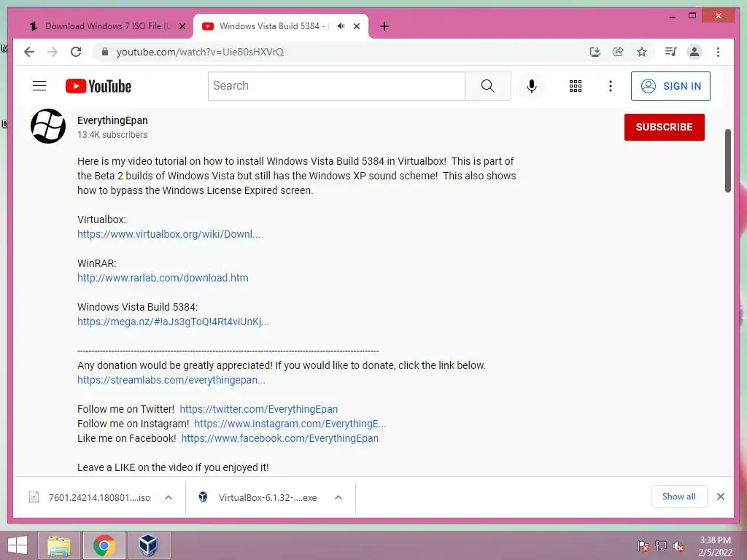This screenshot has height=560, width=747.
Task: Expand options for the 7601.24214 iso download
Action: pos(169,497)
